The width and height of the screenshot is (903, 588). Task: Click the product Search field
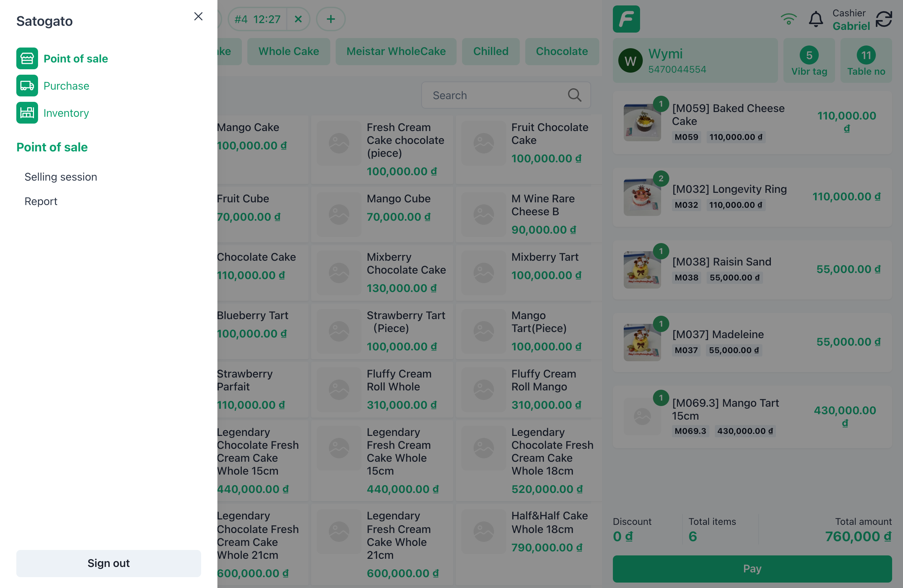pyautogui.click(x=497, y=95)
